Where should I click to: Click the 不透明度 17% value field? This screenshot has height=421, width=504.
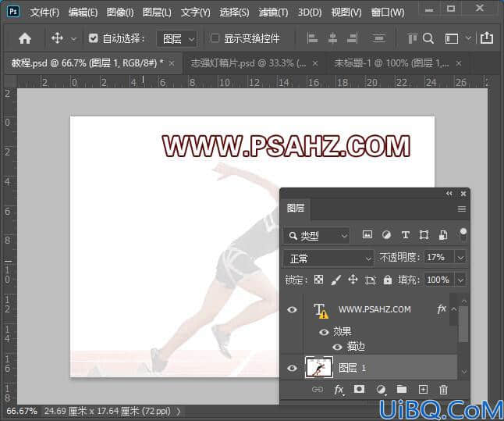[438, 258]
